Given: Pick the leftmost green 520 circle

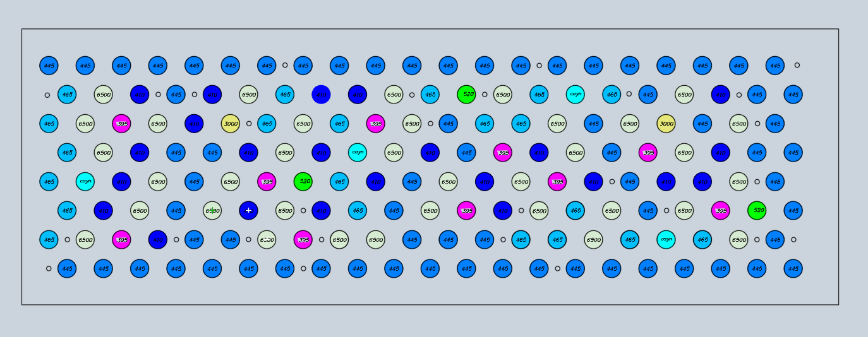Looking at the screenshot, I should pos(303,182).
